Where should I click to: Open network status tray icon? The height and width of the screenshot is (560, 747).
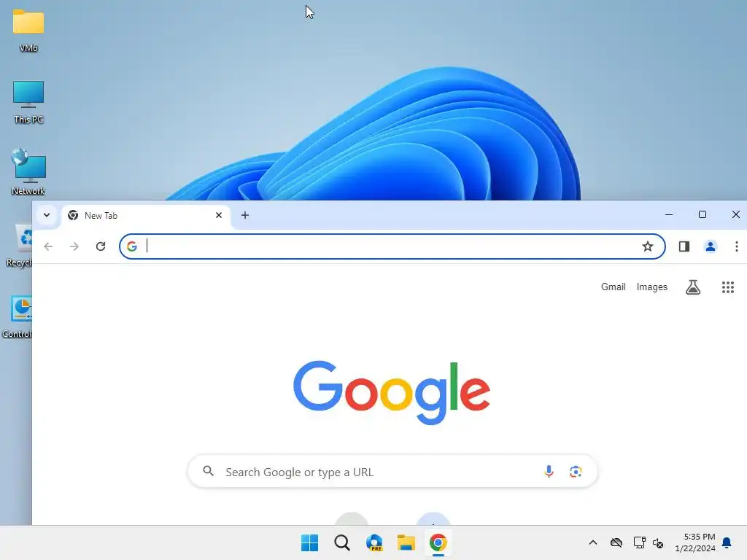[x=639, y=542]
